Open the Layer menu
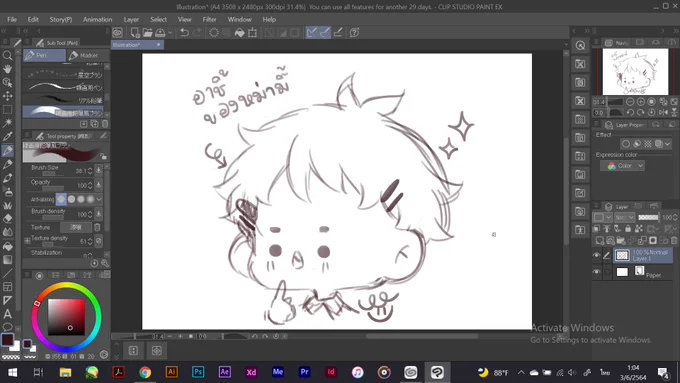This screenshot has height=383, width=680. pos(131,20)
